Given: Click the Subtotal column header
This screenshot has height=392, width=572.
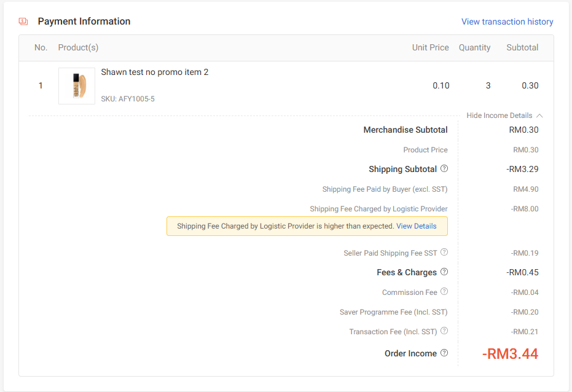Looking at the screenshot, I should [522, 47].
